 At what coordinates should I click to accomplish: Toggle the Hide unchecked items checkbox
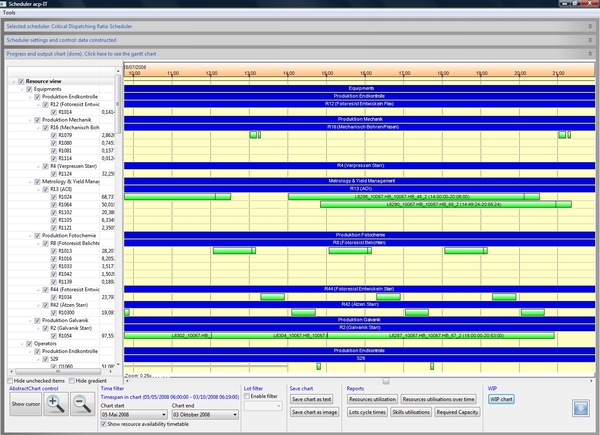(11, 381)
